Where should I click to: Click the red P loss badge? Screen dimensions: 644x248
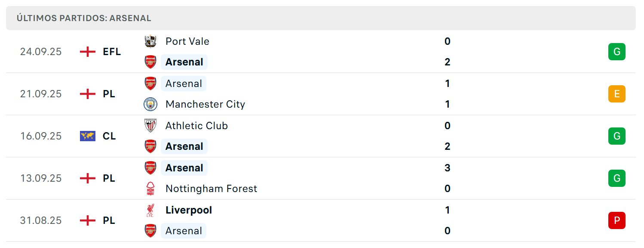pyautogui.click(x=617, y=220)
